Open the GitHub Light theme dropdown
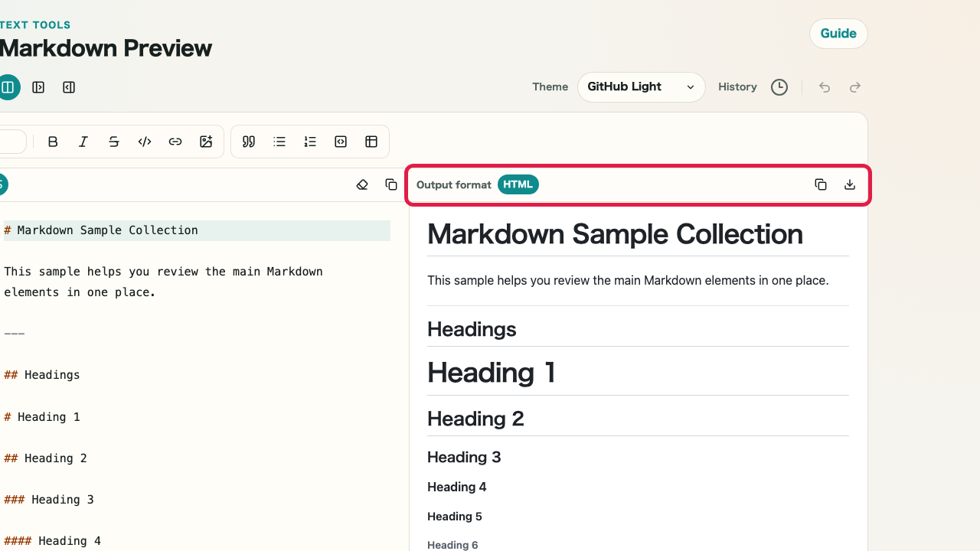 642,87
